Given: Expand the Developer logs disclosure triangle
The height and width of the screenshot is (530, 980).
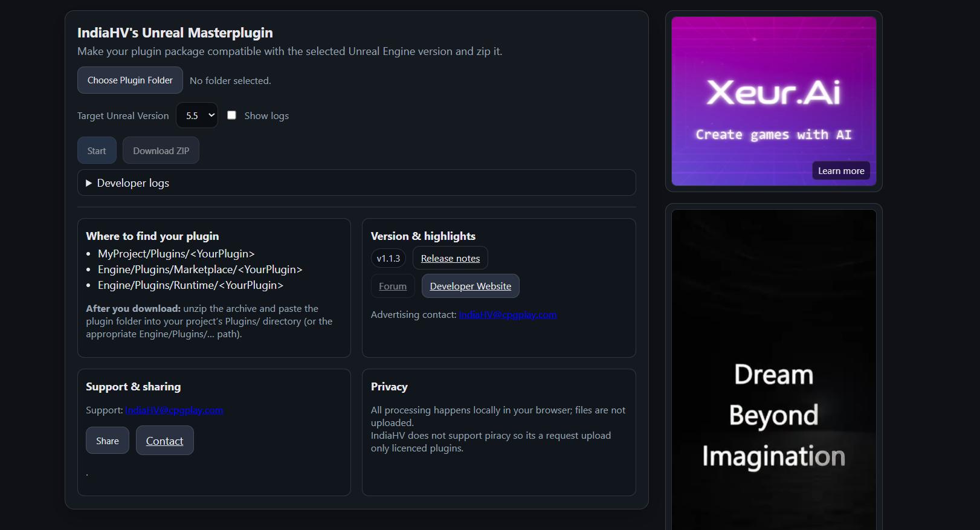Looking at the screenshot, I should pos(89,183).
